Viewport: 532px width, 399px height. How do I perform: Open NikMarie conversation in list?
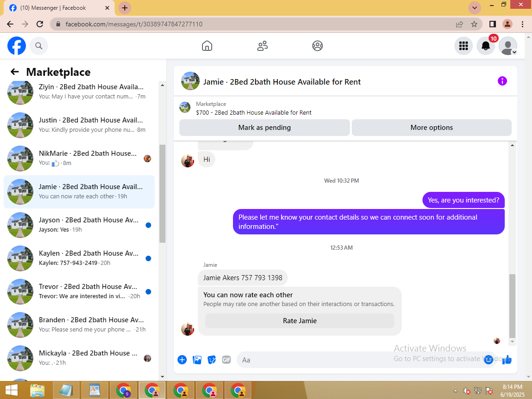point(79,159)
